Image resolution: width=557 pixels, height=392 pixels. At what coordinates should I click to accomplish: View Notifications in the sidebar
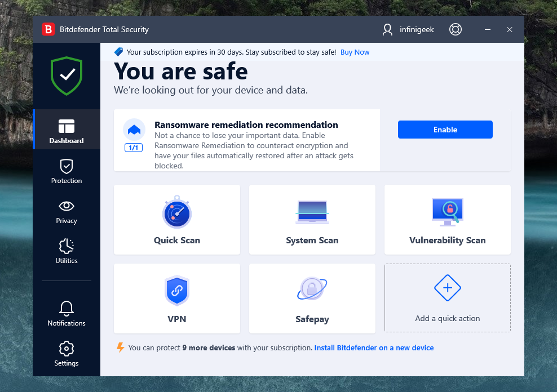(x=67, y=313)
